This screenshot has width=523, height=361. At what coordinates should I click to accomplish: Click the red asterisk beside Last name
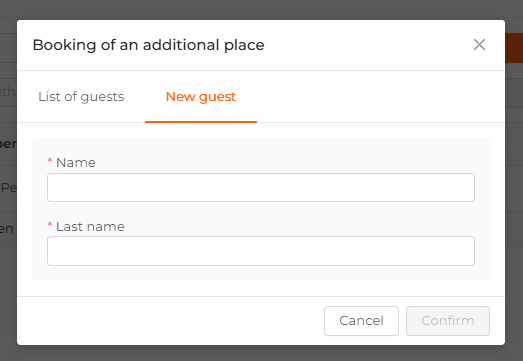click(x=50, y=225)
